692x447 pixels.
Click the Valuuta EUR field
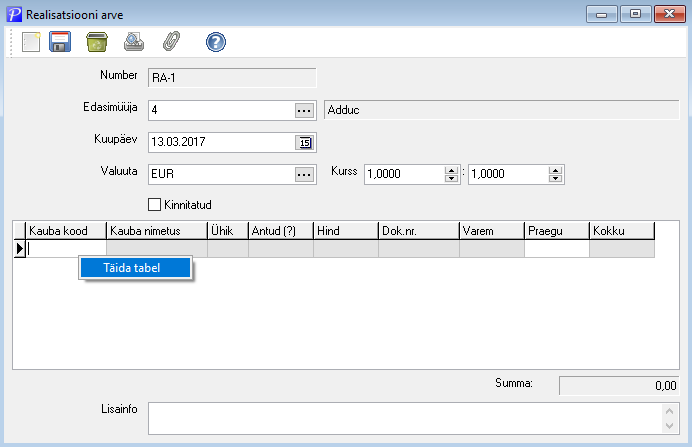tap(222, 174)
